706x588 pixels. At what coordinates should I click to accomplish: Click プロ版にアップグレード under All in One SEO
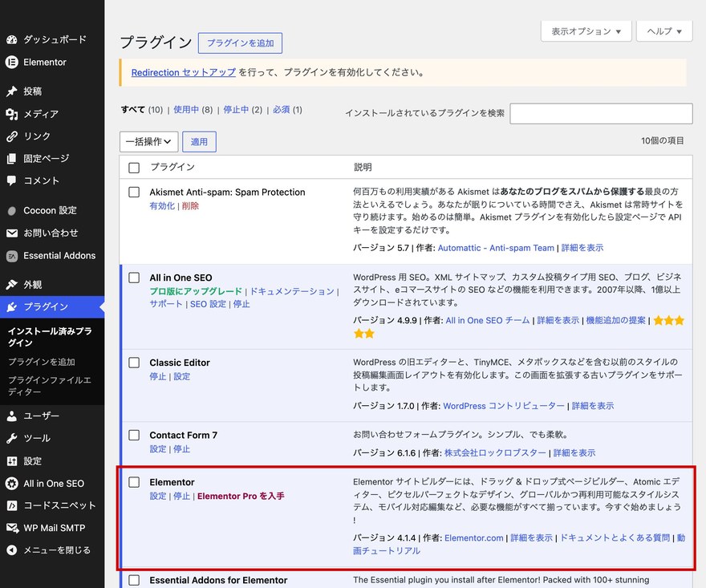click(196, 291)
